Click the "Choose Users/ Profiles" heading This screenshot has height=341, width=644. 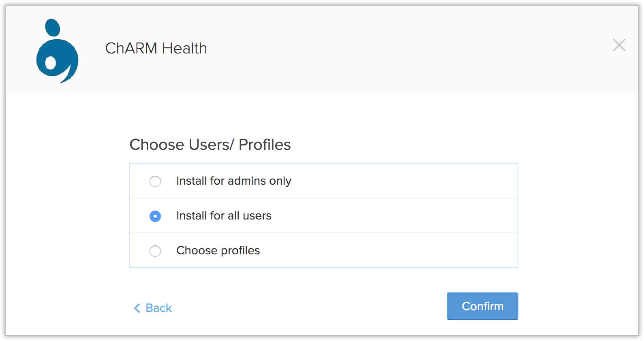210,145
